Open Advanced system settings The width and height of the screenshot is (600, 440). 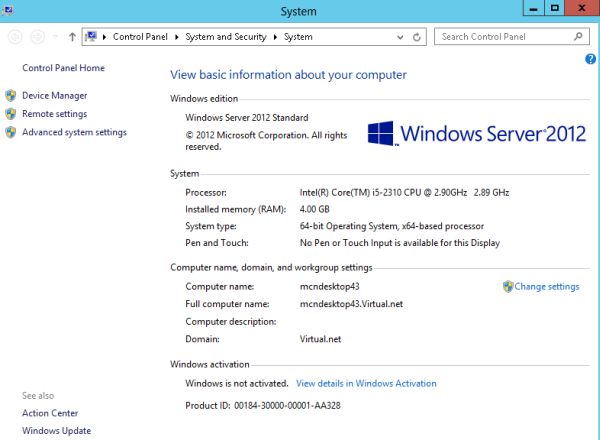[74, 132]
